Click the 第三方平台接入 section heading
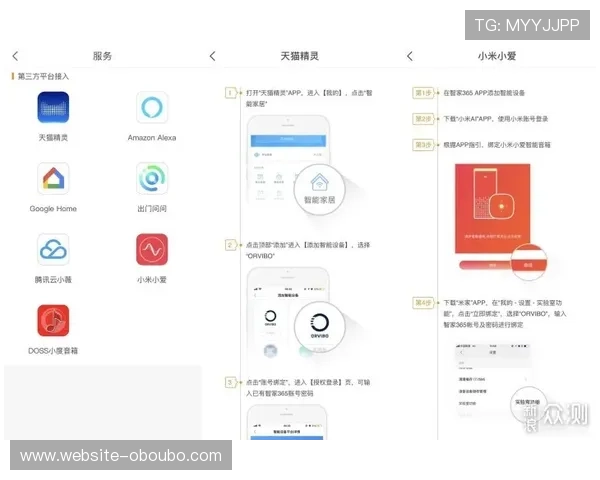Viewport: 600px width, 480px height. [43, 77]
